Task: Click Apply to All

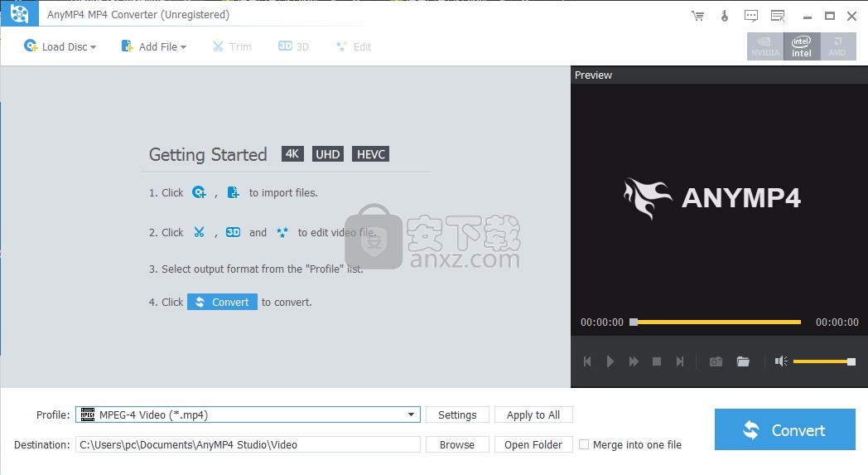Action: (533, 414)
